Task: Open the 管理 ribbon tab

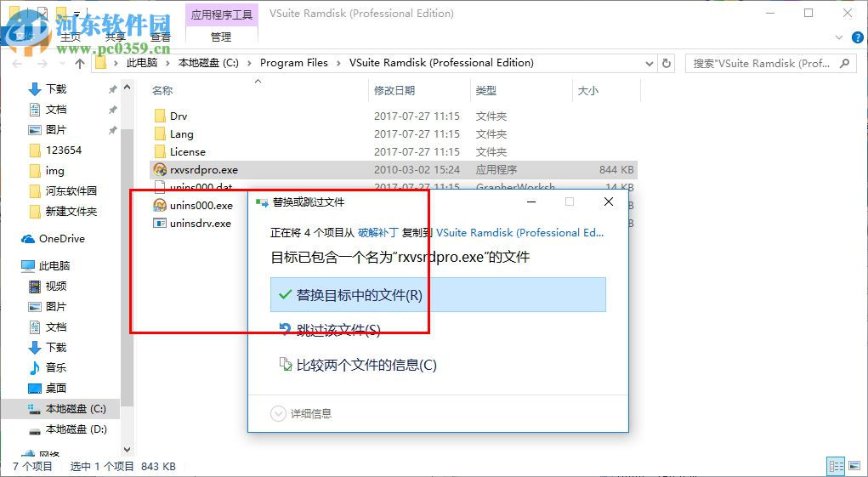Action: (221, 37)
